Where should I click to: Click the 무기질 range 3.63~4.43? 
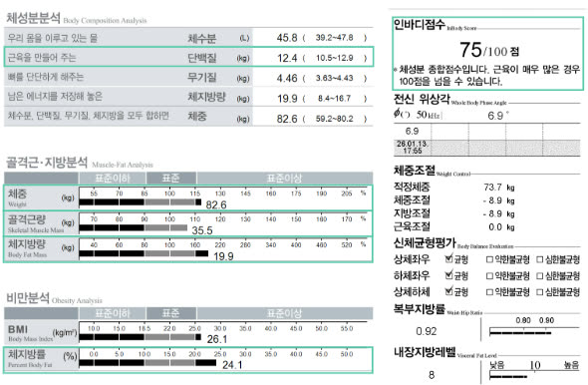334,78
